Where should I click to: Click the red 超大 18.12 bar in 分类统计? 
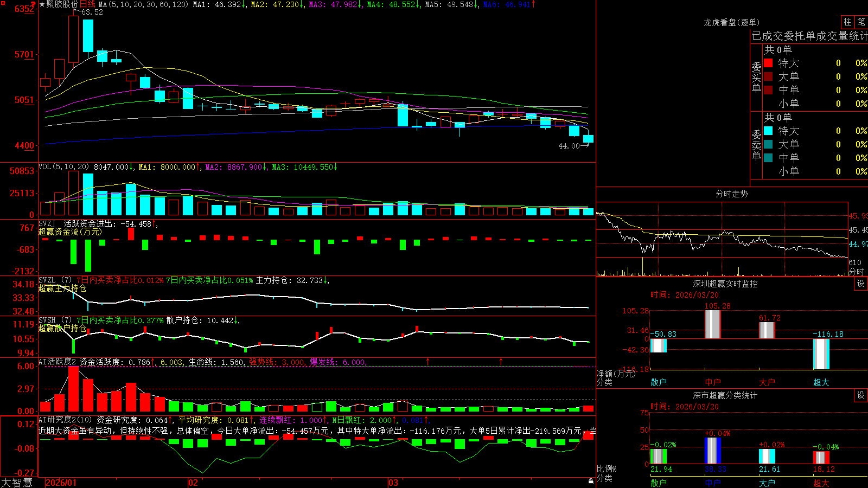click(x=821, y=458)
